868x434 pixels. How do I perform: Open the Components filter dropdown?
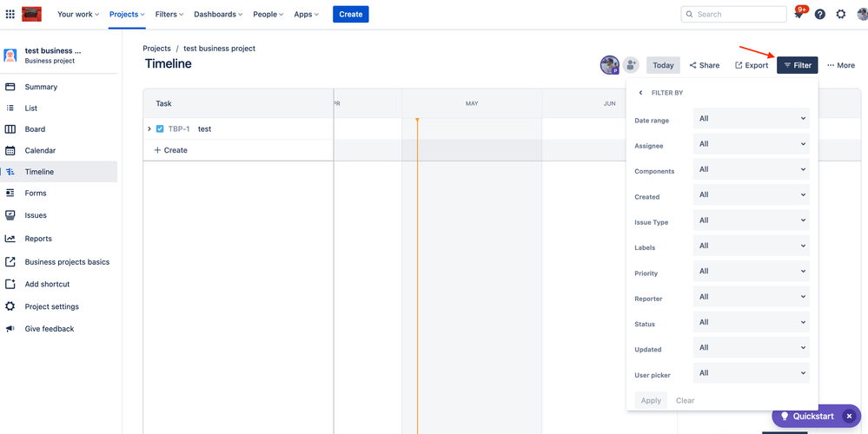[752, 169]
